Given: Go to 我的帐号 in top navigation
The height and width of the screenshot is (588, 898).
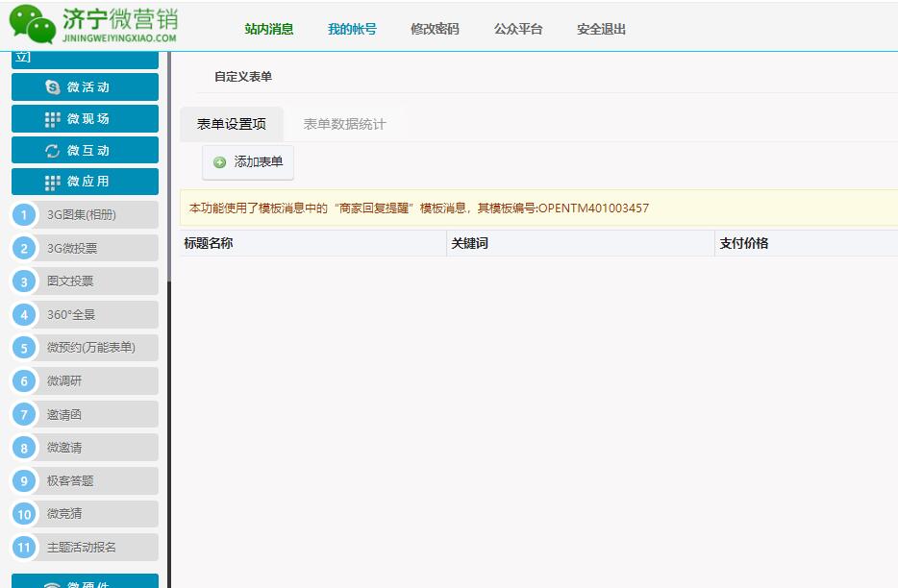Looking at the screenshot, I should (352, 29).
